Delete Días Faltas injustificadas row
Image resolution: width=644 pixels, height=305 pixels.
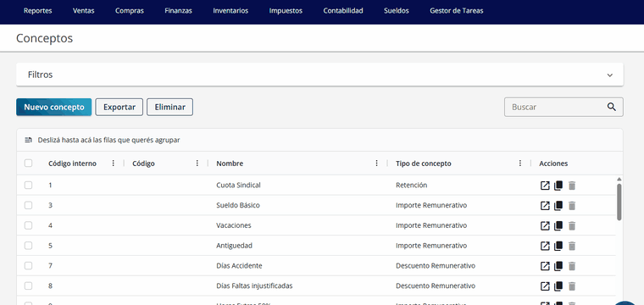pyautogui.click(x=572, y=286)
